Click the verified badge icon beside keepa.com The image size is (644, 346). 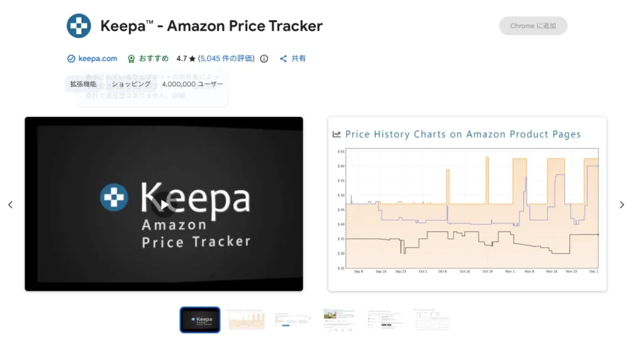[x=71, y=59]
